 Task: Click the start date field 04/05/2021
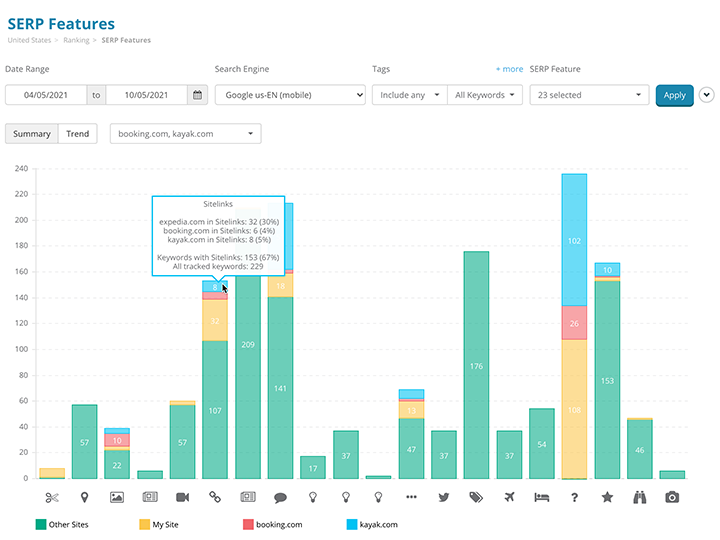coord(45,95)
